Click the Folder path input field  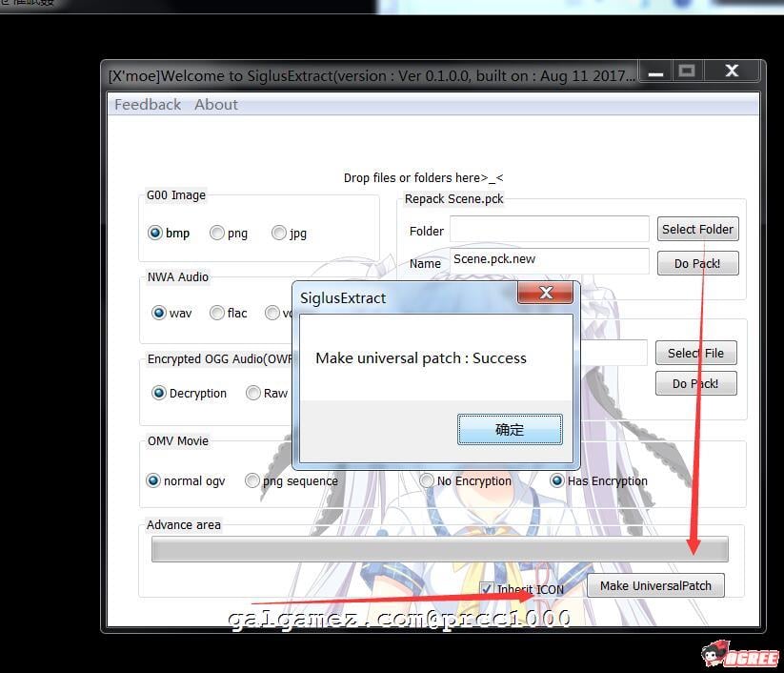[549, 230]
